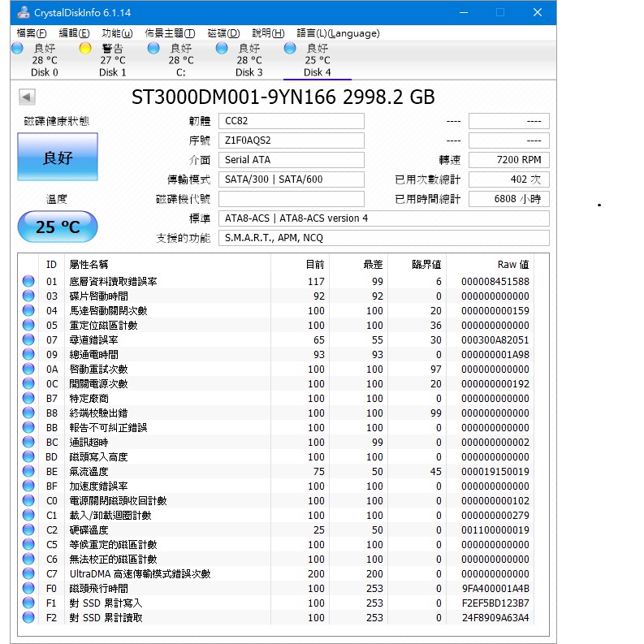
Task: Select the 通訊超時 attribute row
Action: click(276, 442)
